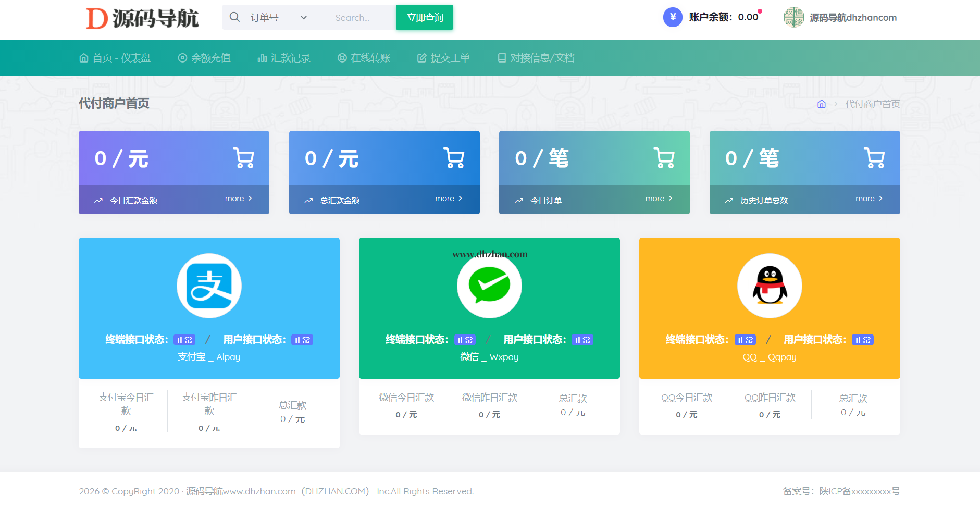Open 在线转账 navigation item

click(364, 58)
